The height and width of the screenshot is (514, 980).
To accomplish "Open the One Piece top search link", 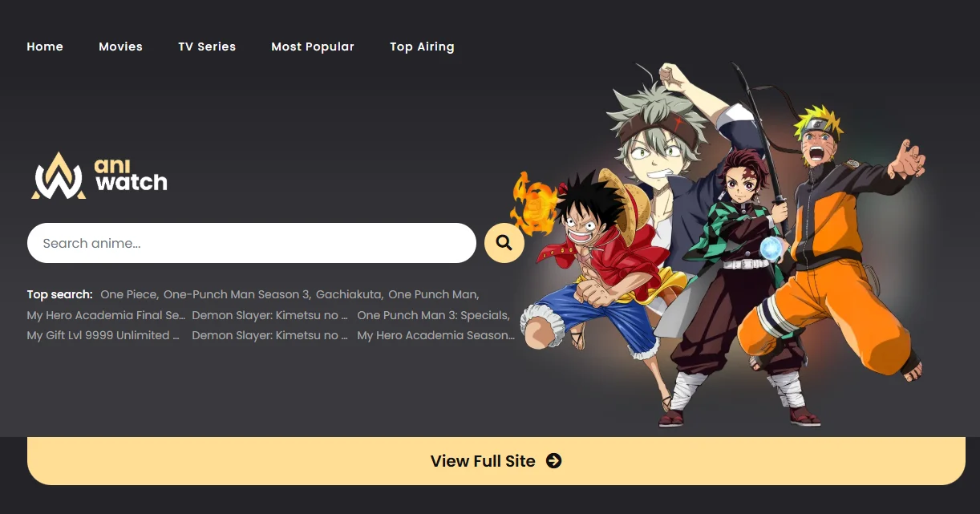I will pos(128,294).
